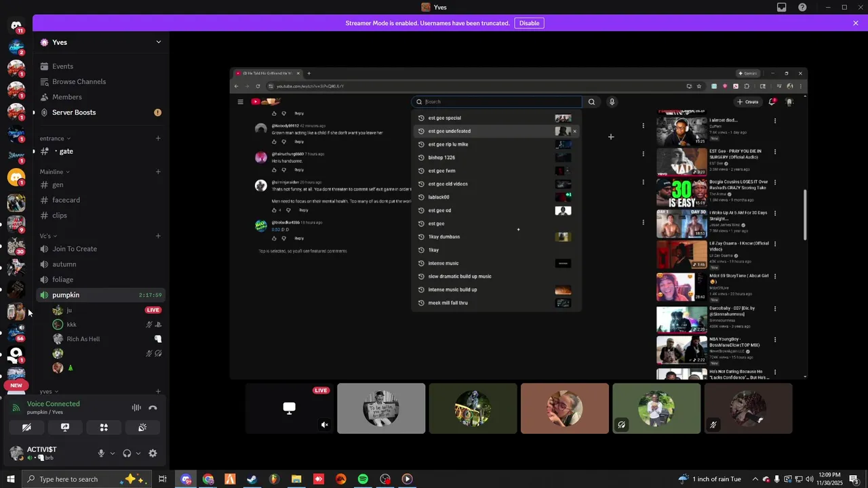Open the weather rain forecast widget
The height and width of the screenshot is (488, 868).
click(709, 479)
